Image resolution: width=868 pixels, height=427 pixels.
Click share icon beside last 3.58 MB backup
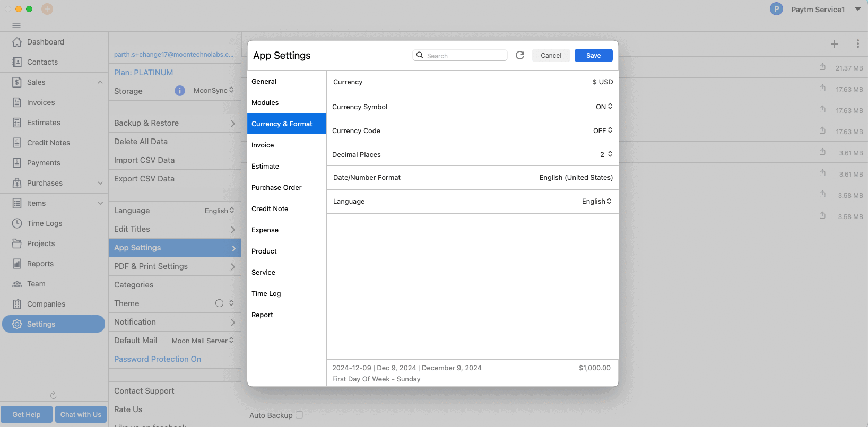(822, 215)
